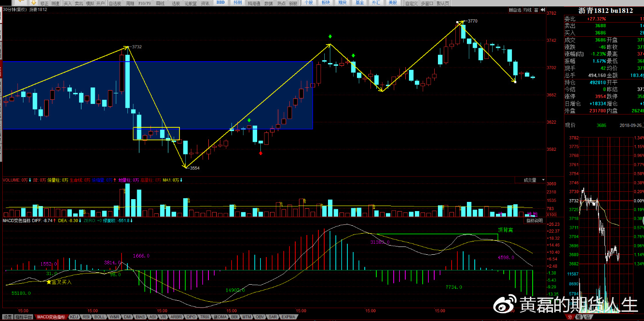Switch to the 基金 funds tab
This screenshot has width=644, height=321.
coord(359,3)
